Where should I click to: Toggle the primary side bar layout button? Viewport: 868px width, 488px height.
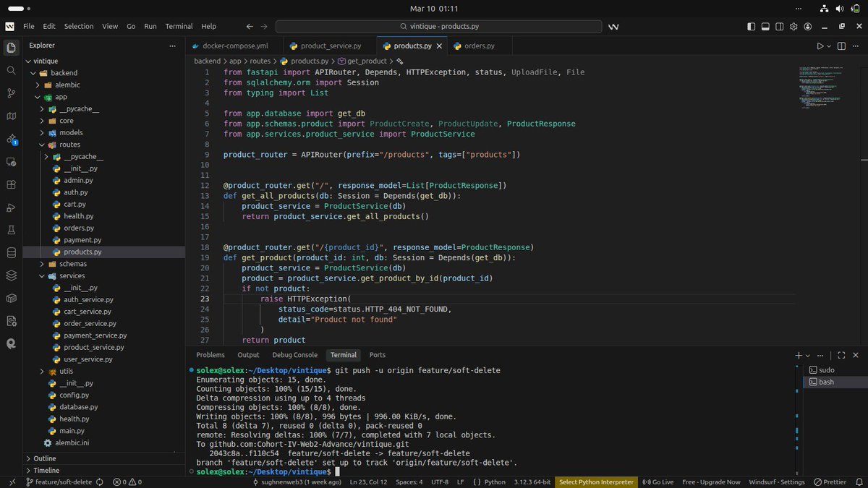(x=752, y=26)
